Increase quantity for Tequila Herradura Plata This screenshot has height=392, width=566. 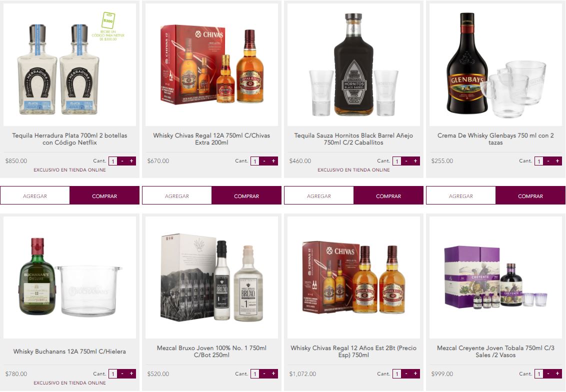point(131,161)
